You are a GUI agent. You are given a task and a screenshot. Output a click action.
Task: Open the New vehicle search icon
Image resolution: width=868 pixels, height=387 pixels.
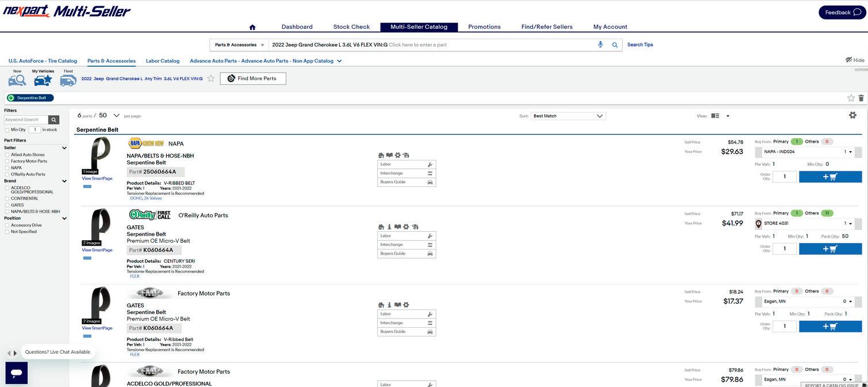click(x=17, y=81)
